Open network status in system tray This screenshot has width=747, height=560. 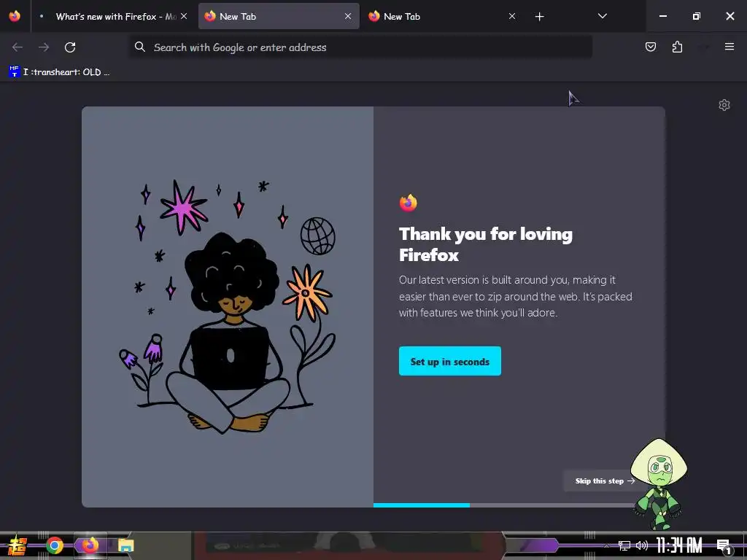point(624,545)
